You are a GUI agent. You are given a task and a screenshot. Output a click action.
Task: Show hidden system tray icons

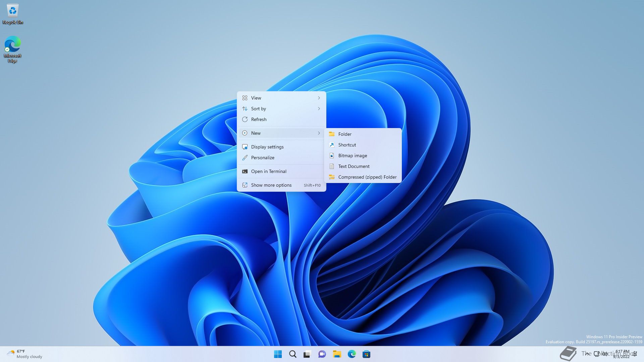(x=587, y=354)
